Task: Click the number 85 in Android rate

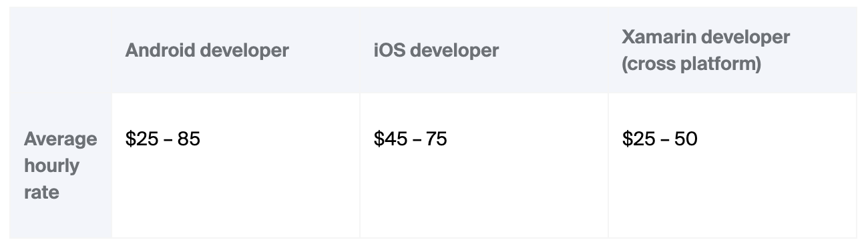Action: 189,139
